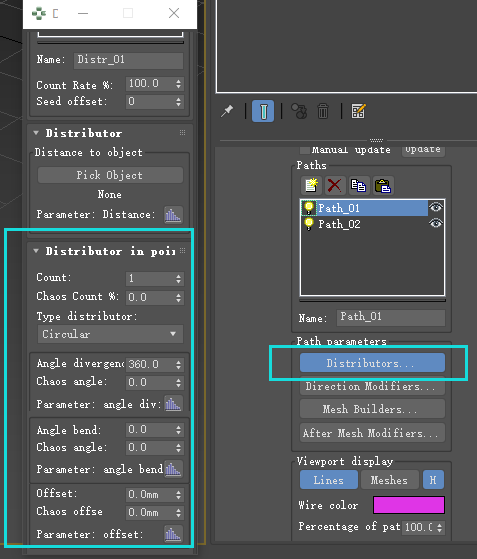
Task: Copy path icon in Paths toolbar
Action: point(358,185)
